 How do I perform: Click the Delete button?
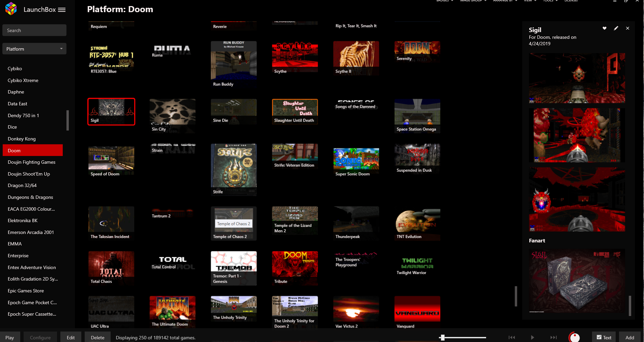97,337
